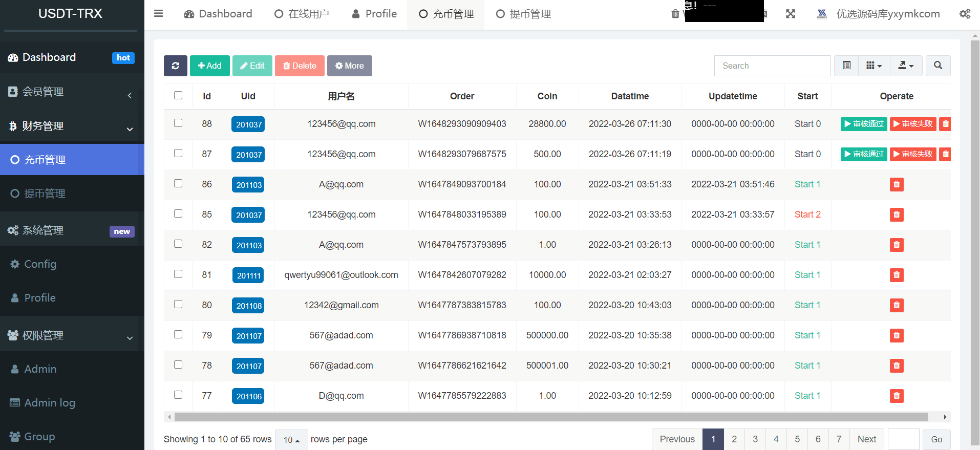Switch to the 提币管理 top tab
This screenshot has width=980, height=450.
click(523, 14)
